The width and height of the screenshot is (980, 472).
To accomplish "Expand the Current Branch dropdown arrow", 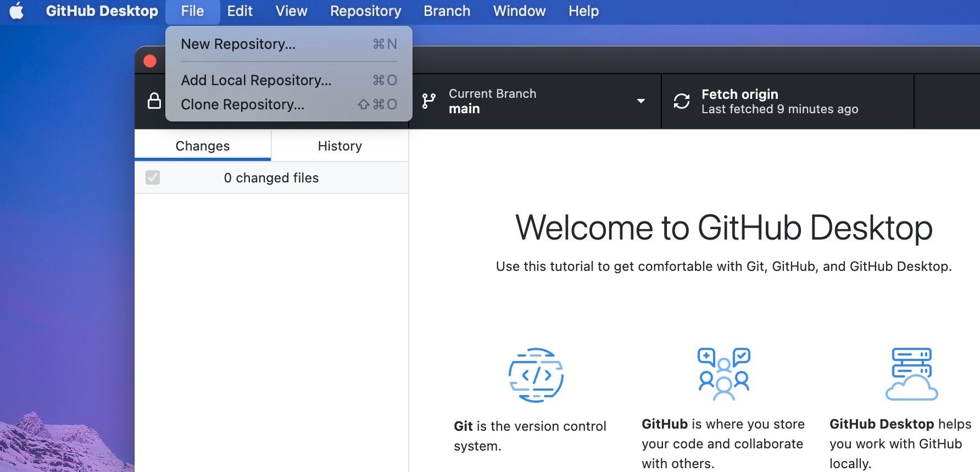I will tap(641, 101).
